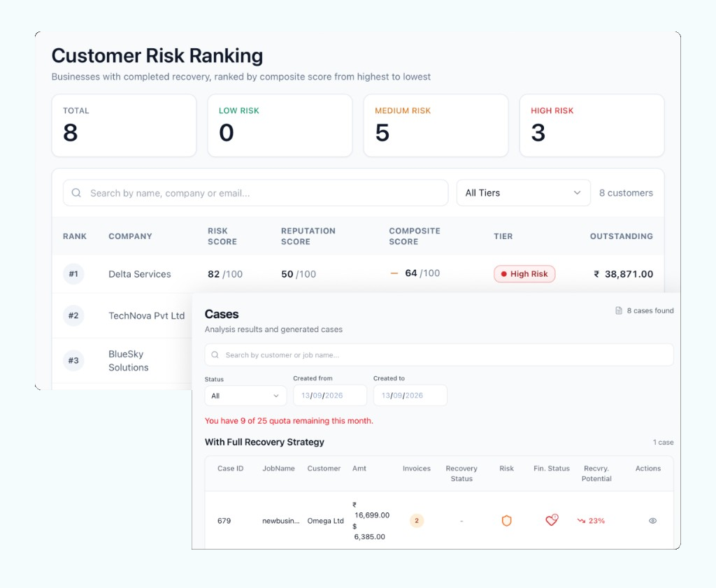Image resolution: width=716 pixels, height=588 pixels.
Task: Click the 8 cases found label
Action: [650, 310]
